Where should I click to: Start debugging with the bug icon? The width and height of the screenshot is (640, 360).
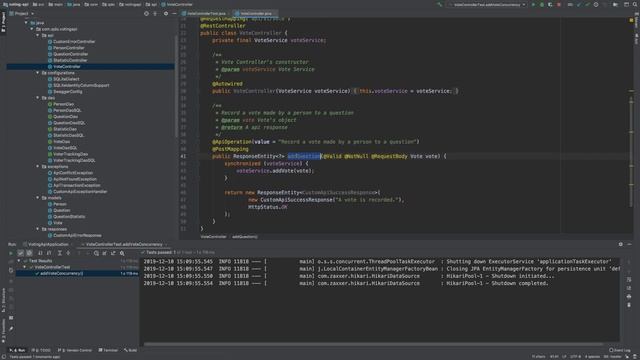pos(542,4)
